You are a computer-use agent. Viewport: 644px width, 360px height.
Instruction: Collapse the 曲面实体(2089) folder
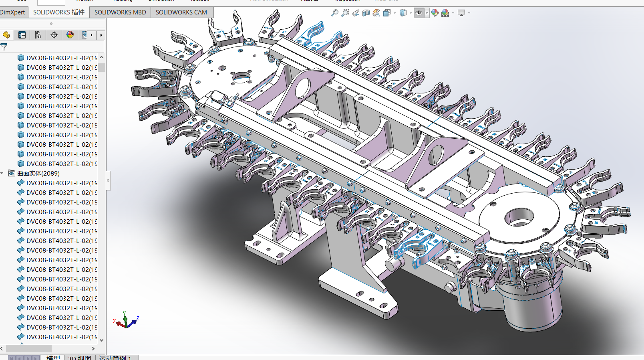coord(2,173)
